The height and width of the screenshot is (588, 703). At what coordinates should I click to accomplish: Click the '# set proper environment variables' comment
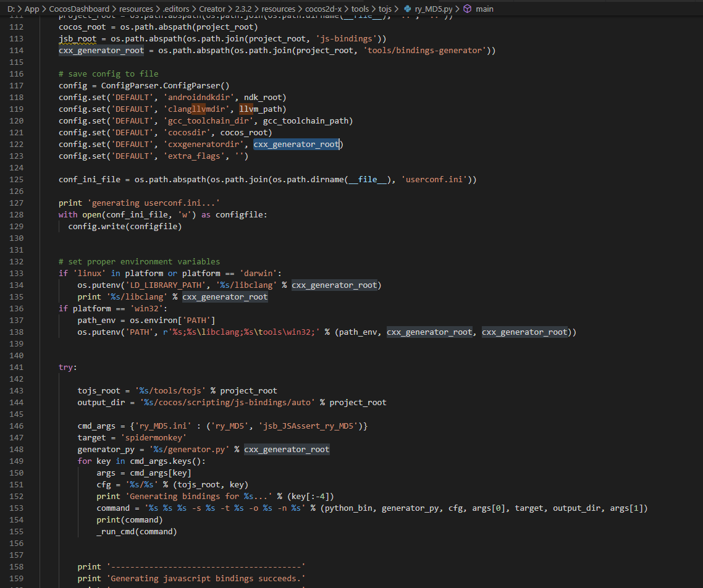(140, 262)
